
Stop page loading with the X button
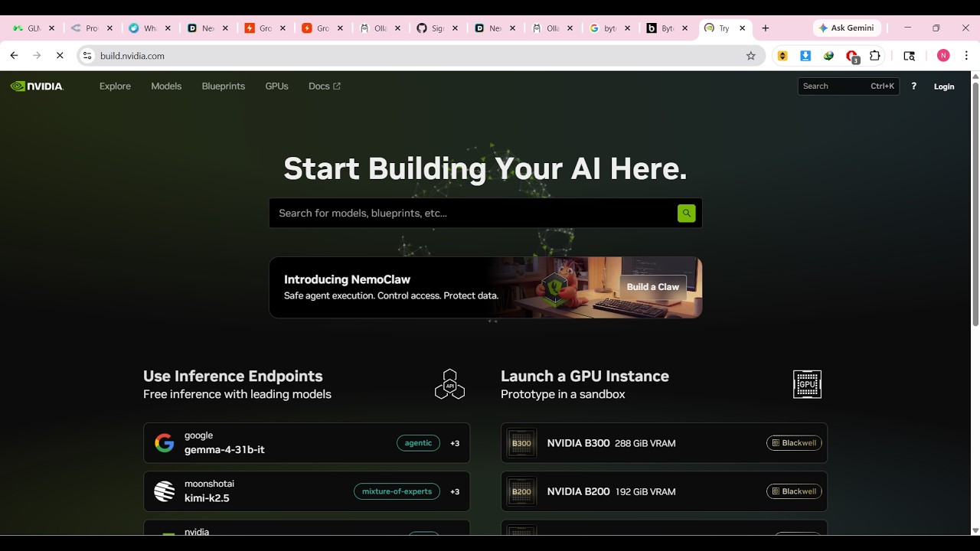click(60, 56)
